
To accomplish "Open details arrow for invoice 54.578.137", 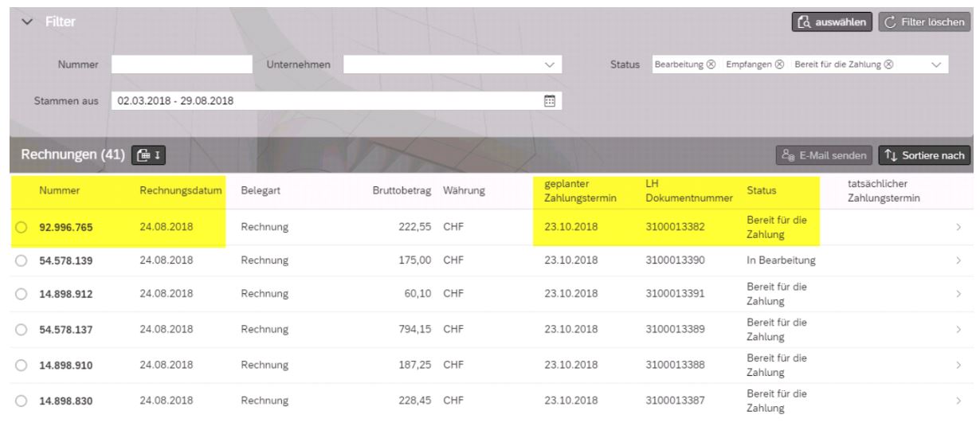I will pos(958,331).
